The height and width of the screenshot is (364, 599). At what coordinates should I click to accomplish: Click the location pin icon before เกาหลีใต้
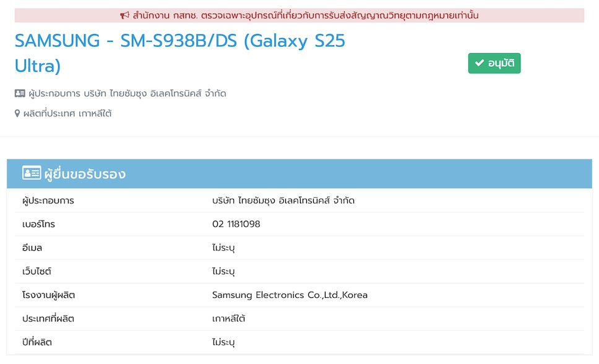17,112
